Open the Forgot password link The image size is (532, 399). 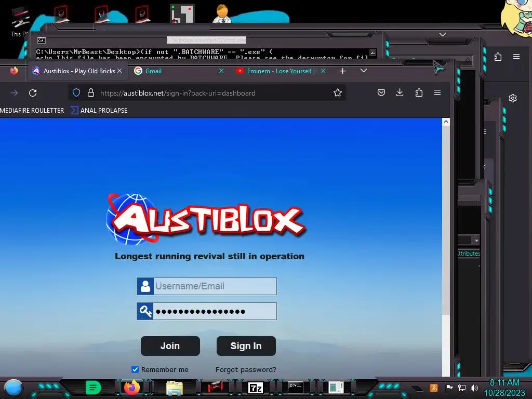(x=246, y=369)
